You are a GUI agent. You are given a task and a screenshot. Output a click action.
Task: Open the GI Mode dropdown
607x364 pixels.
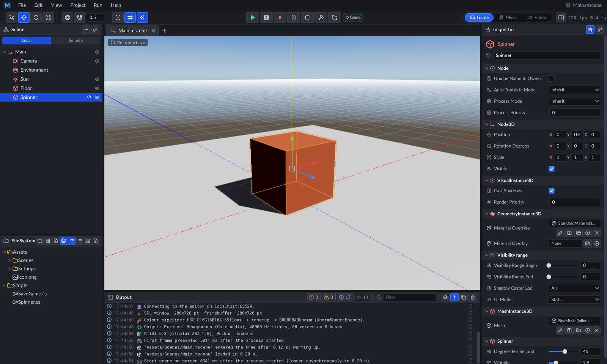pyautogui.click(x=575, y=300)
